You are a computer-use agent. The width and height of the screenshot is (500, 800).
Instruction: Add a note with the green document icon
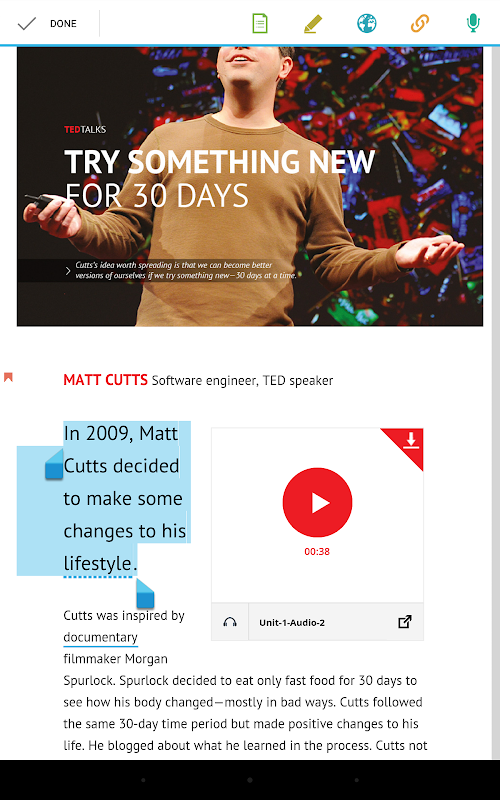tap(260, 23)
